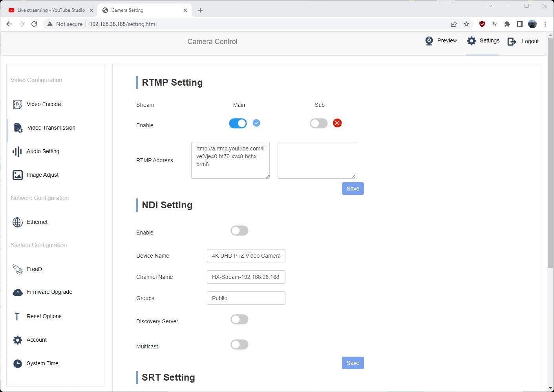Disable the Main stream RTMP toggle
The height and width of the screenshot is (392, 554).
coord(238,123)
